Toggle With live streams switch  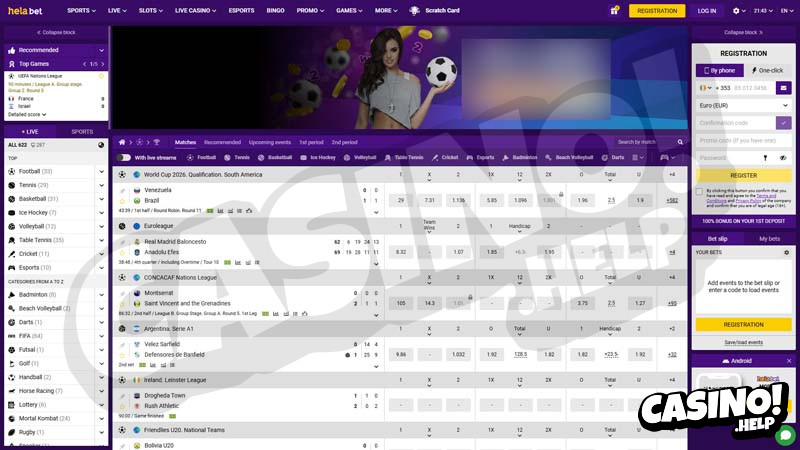click(123, 158)
